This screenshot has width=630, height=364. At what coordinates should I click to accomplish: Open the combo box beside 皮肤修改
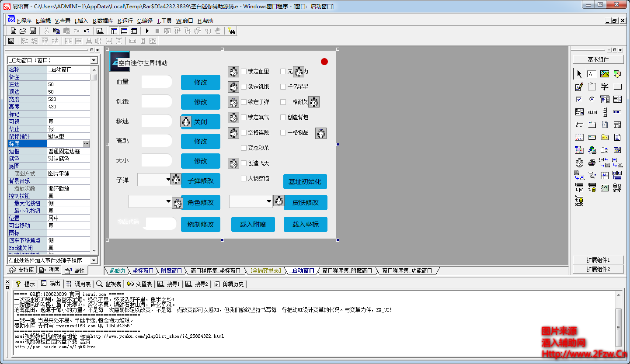point(269,201)
